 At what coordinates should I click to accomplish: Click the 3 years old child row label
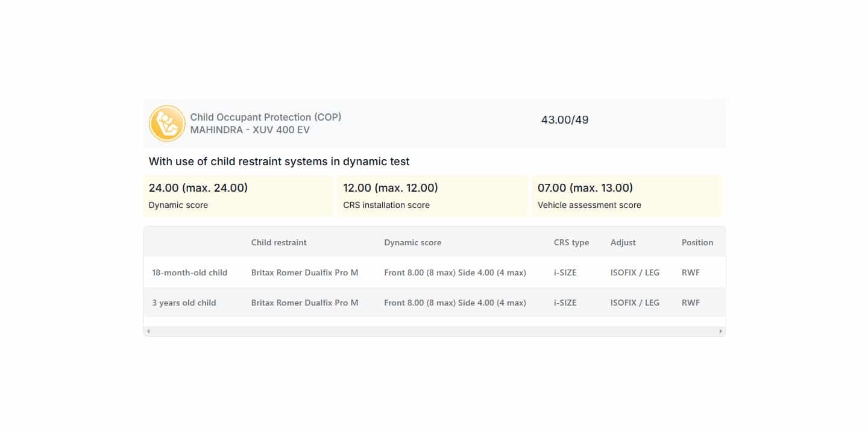pos(184,303)
